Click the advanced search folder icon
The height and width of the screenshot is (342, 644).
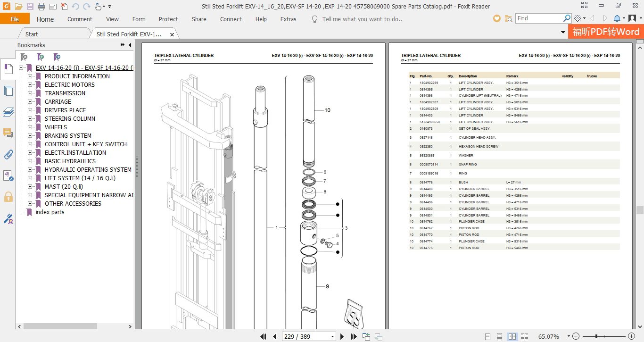[508, 18]
